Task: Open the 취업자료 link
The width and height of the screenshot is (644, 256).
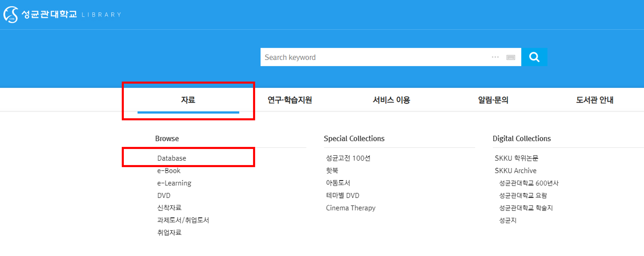Action: [x=169, y=232]
